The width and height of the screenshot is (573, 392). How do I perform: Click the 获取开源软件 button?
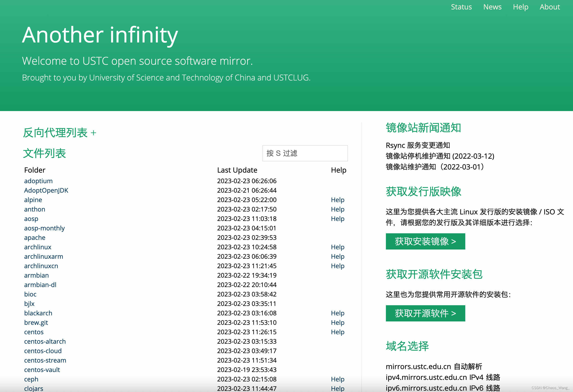point(425,313)
